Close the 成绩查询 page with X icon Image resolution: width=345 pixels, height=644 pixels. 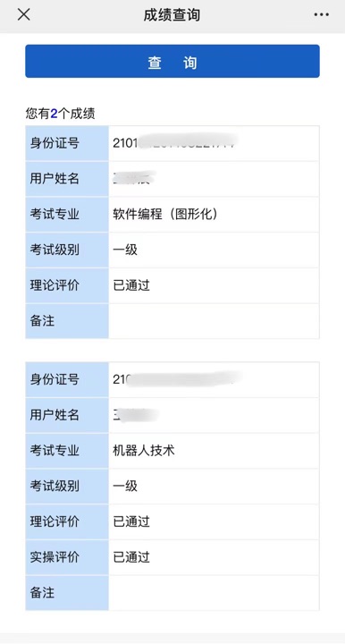click(24, 14)
